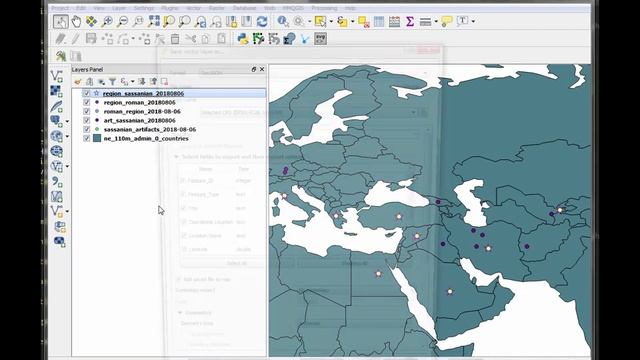
Task: Open Layer Styling in Layers Panel
Action: click(78, 82)
